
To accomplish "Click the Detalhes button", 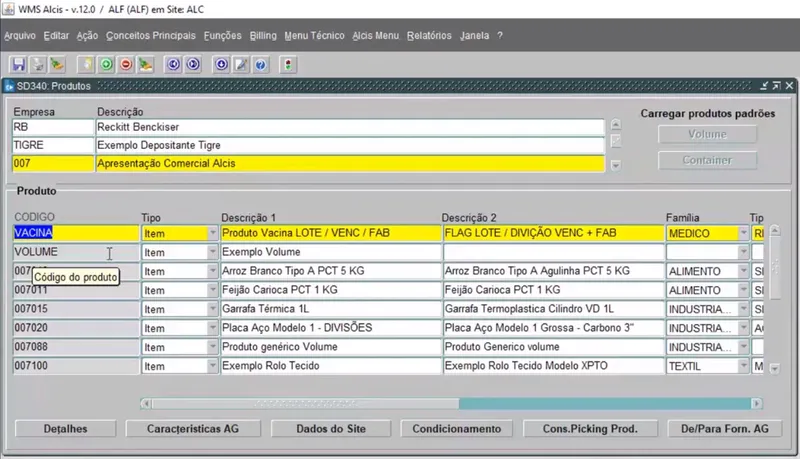I will 65,429.
